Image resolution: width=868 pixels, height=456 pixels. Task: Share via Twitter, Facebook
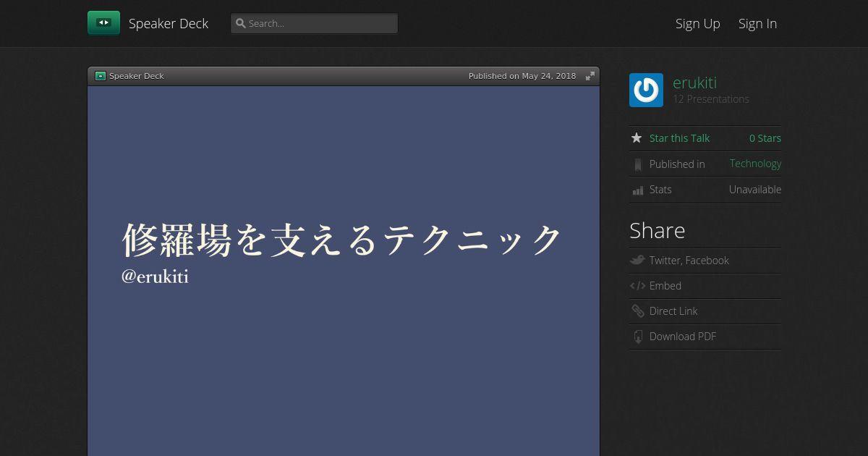pos(689,261)
